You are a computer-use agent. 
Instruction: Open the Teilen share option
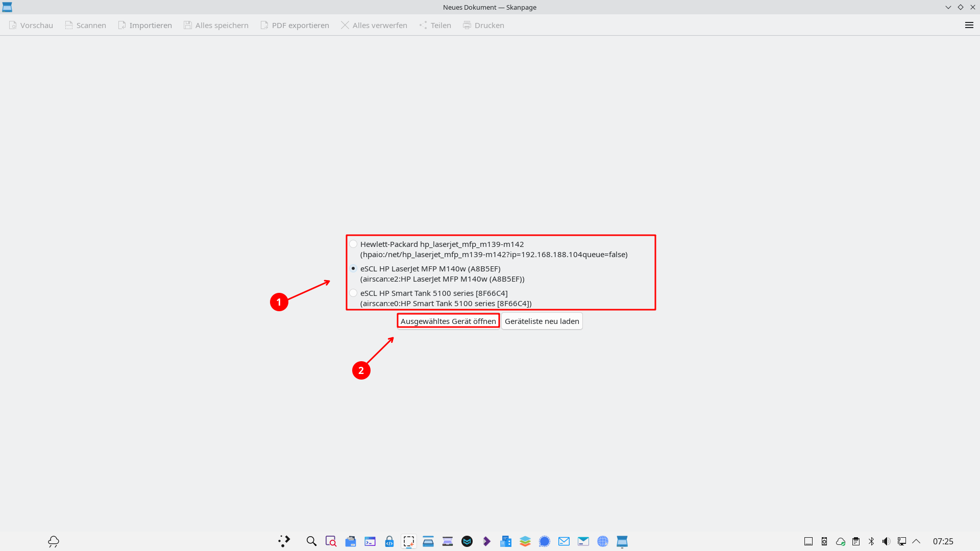tap(435, 25)
